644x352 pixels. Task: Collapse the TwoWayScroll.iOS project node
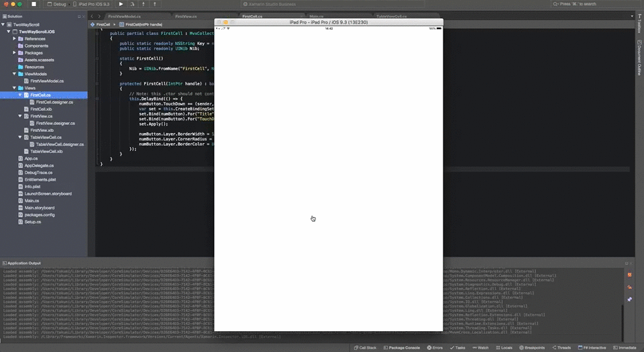[x=9, y=32]
